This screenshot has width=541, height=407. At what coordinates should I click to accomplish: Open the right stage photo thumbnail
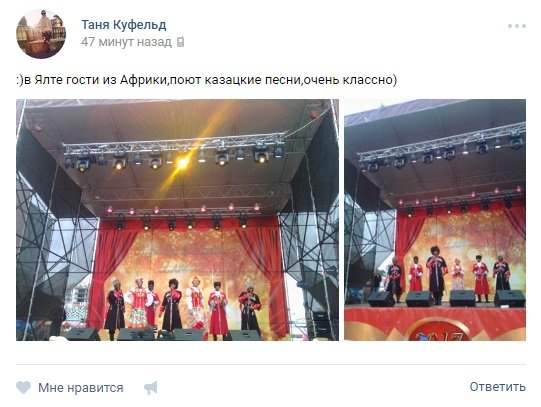(x=435, y=220)
